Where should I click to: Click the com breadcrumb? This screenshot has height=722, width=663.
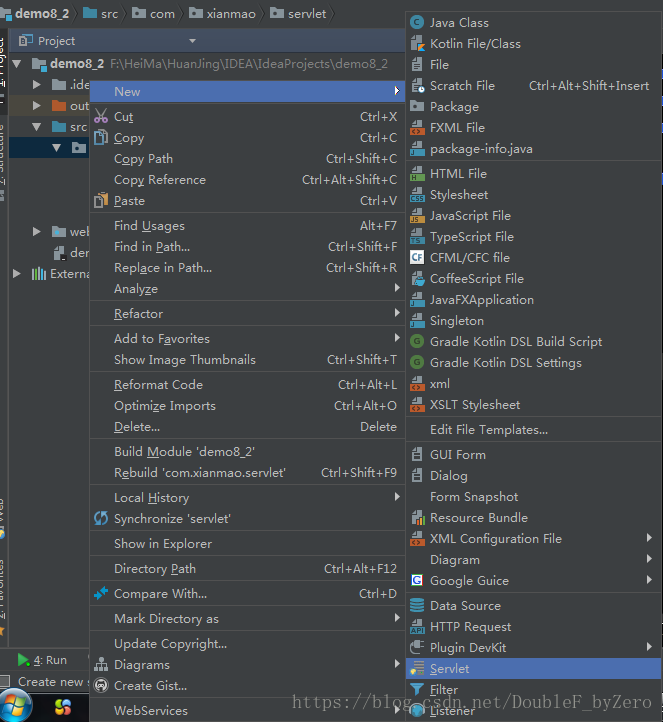[x=153, y=14]
